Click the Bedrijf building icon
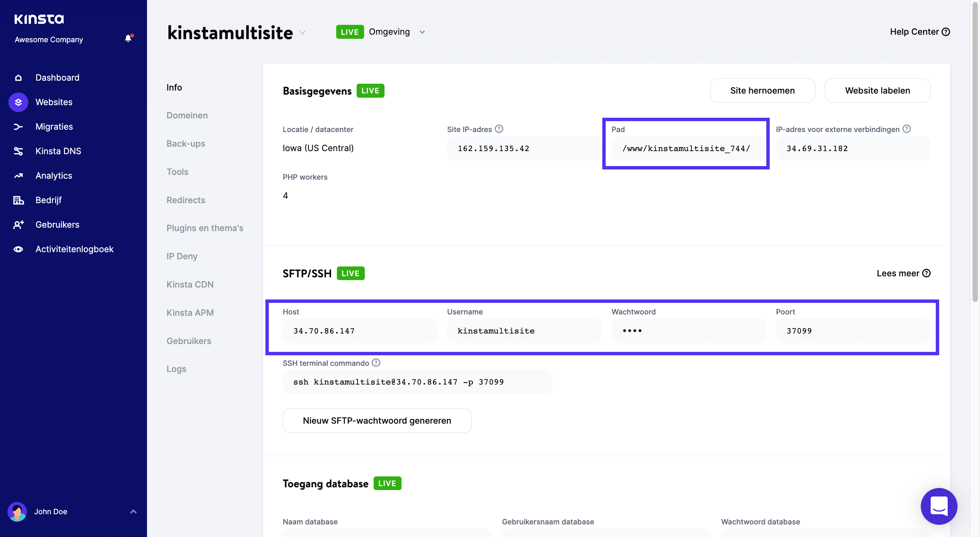 click(x=18, y=200)
